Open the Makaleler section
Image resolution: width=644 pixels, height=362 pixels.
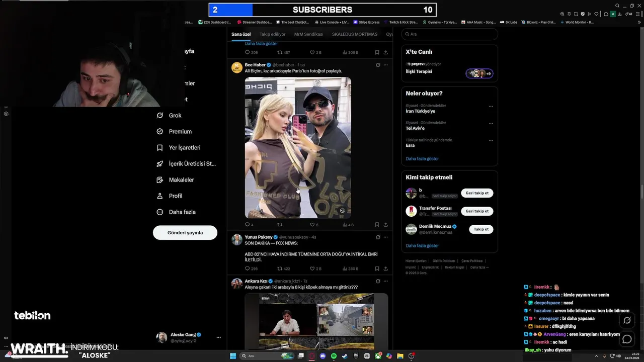175,180
